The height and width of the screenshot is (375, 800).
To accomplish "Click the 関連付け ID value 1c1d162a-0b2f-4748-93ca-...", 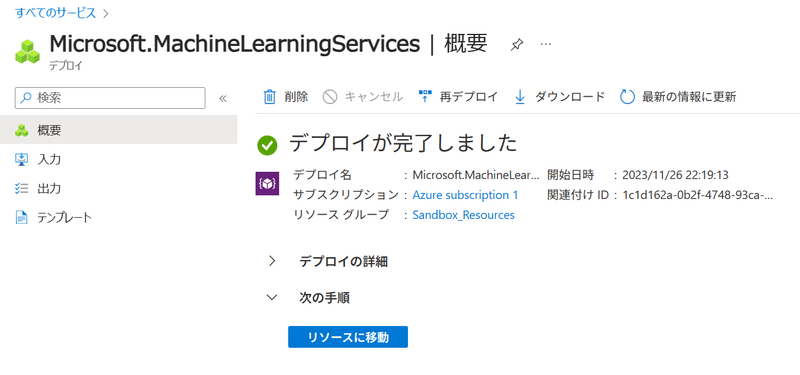I will 697,195.
